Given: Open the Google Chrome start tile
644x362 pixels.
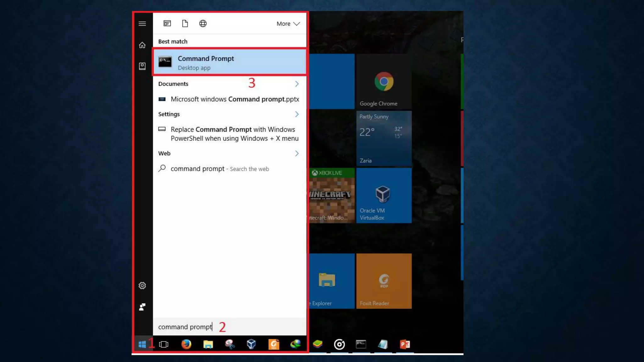Looking at the screenshot, I should (x=384, y=82).
